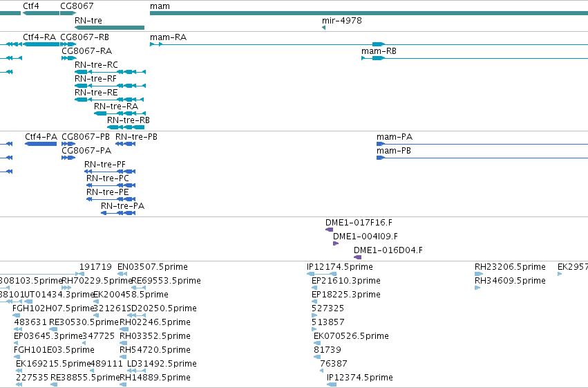This screenshot has width=588, height=388.
Task: Click the RN-tre gene bar
Action: coord(109,28)
